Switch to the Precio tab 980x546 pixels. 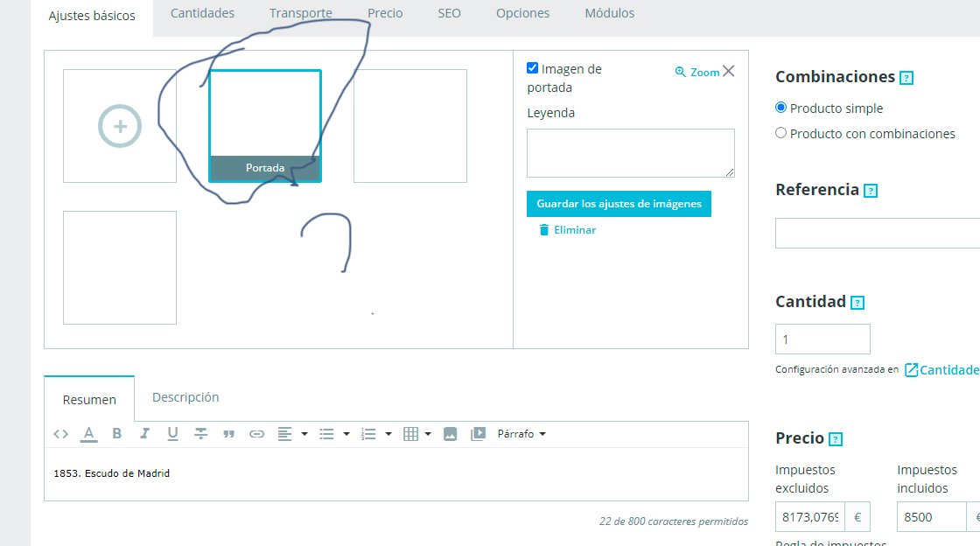tap(385, 13)
